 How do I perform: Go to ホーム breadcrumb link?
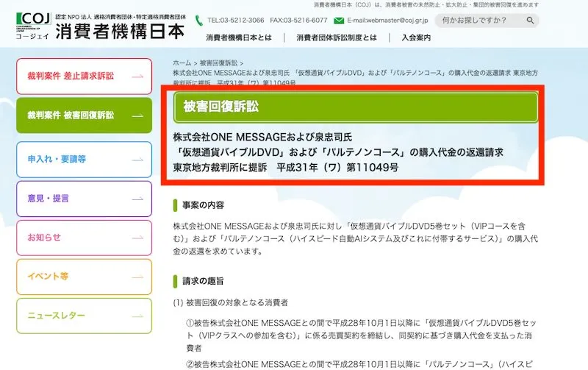(x=182, y=63)
